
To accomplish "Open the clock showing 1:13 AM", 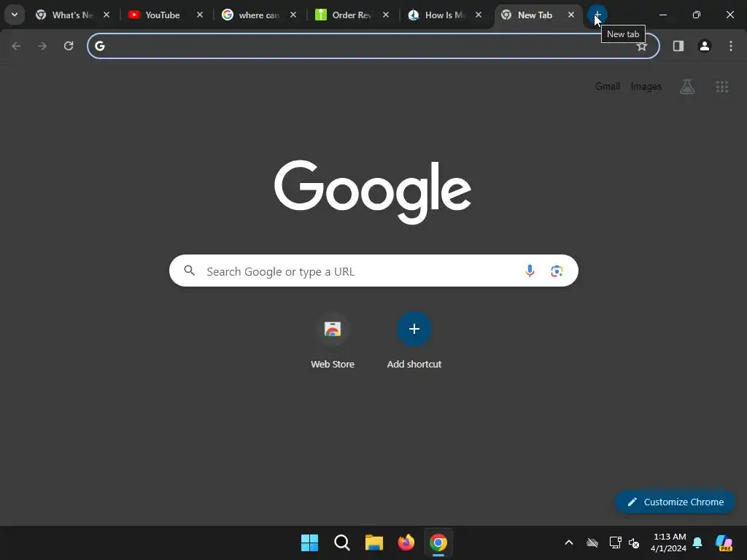I will 670,542.
